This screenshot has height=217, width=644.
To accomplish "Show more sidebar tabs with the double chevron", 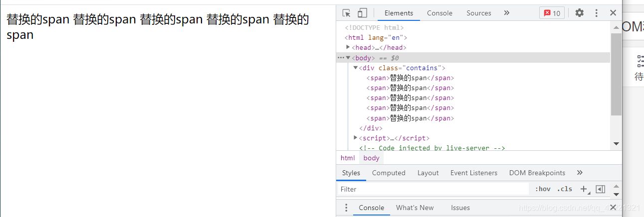I will pyautogui.click(x=580, y=173).
